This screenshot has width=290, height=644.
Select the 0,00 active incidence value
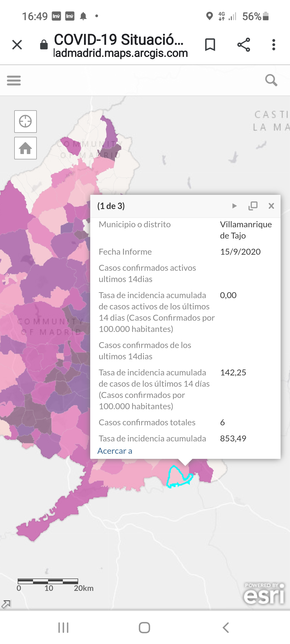click(x=228, y=295)
